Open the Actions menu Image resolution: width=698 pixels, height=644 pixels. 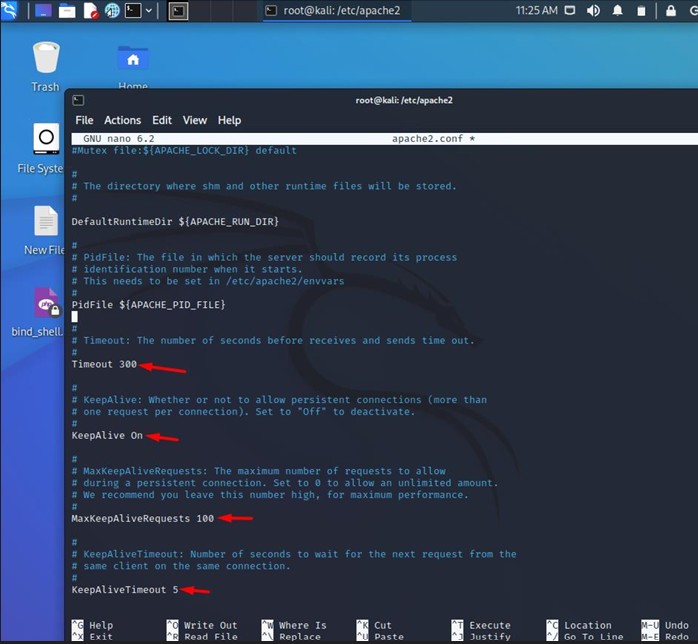click(x=122, y=120)
